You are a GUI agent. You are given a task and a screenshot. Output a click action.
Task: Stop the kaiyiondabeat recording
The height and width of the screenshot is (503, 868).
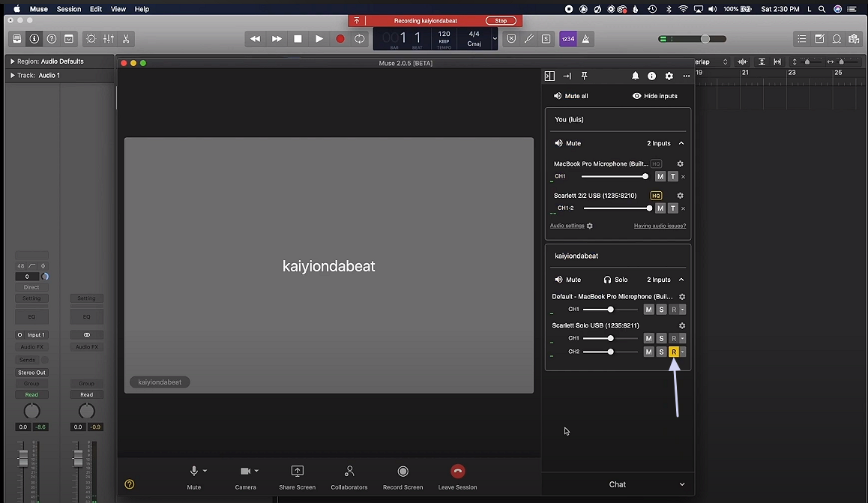click(501, 20)
